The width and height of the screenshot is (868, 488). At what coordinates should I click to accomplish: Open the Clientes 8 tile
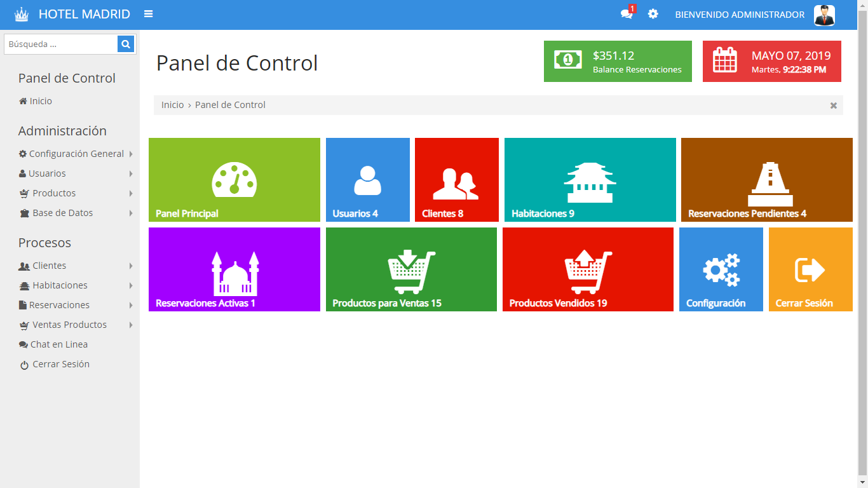(x=456, y=180)
